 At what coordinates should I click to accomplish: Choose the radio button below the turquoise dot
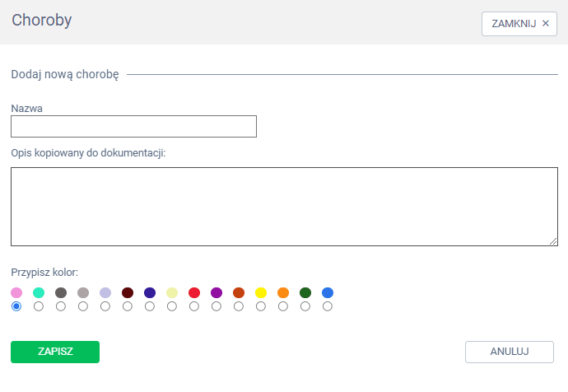point(39,306)
